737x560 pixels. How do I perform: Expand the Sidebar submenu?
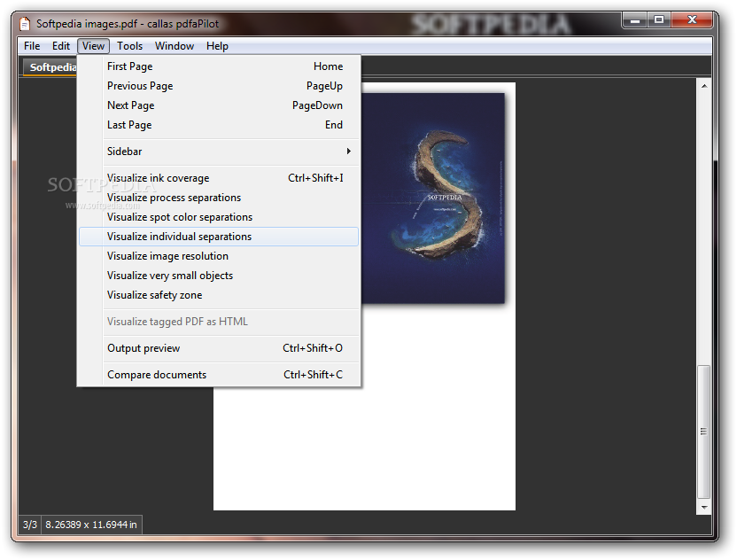pyautogui.click(x=219, y=152)
